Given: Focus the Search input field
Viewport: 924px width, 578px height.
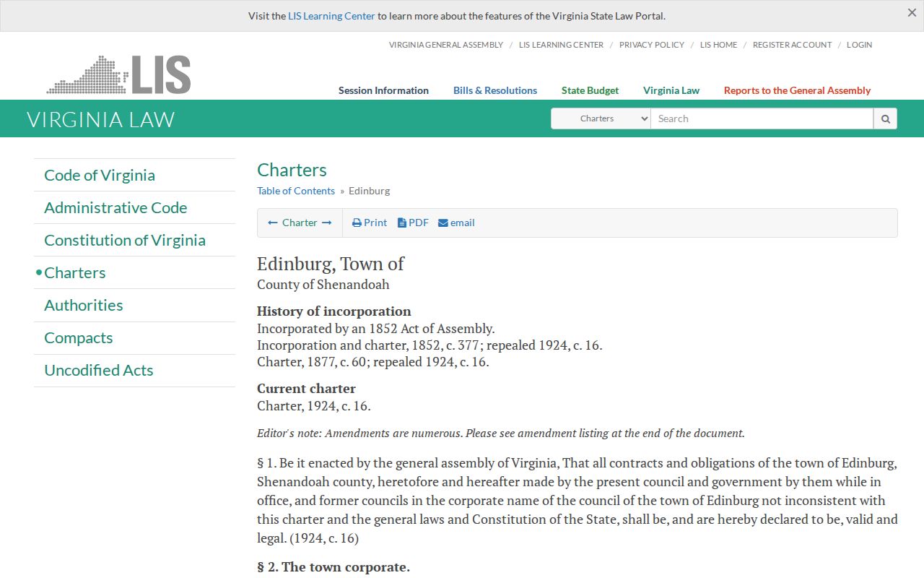Looking at the screenshot, I should [x=762, y=118].
